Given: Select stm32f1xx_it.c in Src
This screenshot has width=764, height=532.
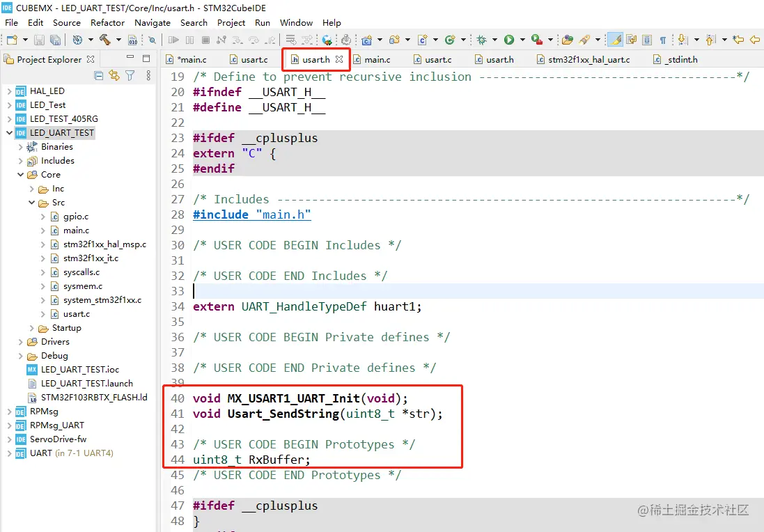Looking at the screenshot, I should [91, 258].
